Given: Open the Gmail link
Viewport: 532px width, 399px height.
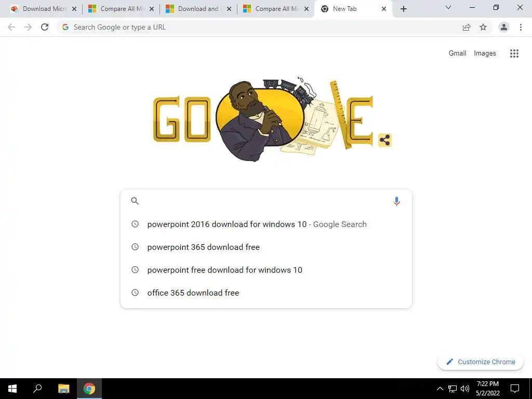Looking at the screenshot, I should [x=457, y=54].
